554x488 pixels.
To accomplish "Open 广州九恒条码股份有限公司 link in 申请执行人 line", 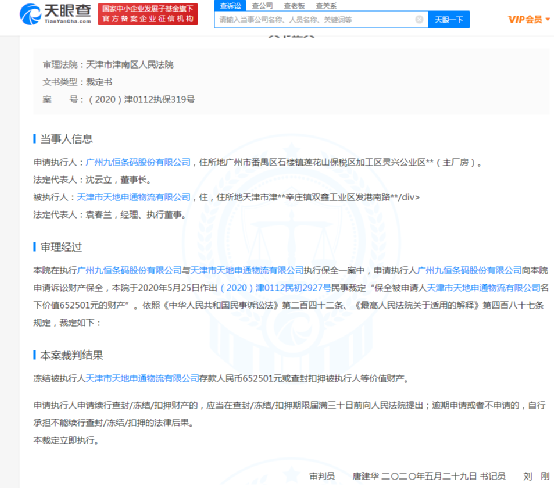I will click(138, 162).
